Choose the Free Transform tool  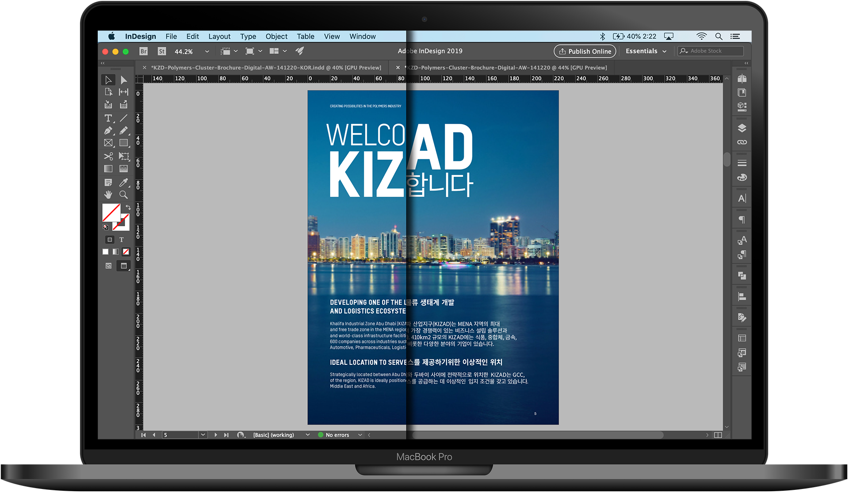tap(124, 156)
